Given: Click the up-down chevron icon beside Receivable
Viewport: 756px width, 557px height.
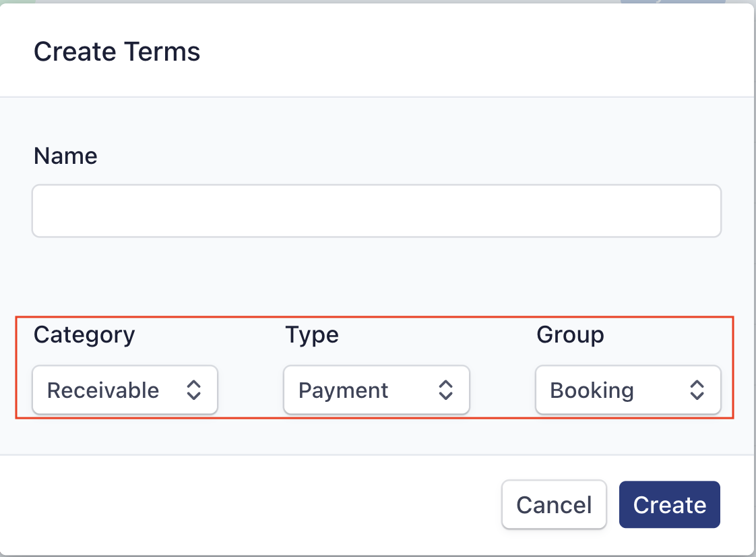Looking at the screenshot, I should point(194,390).
